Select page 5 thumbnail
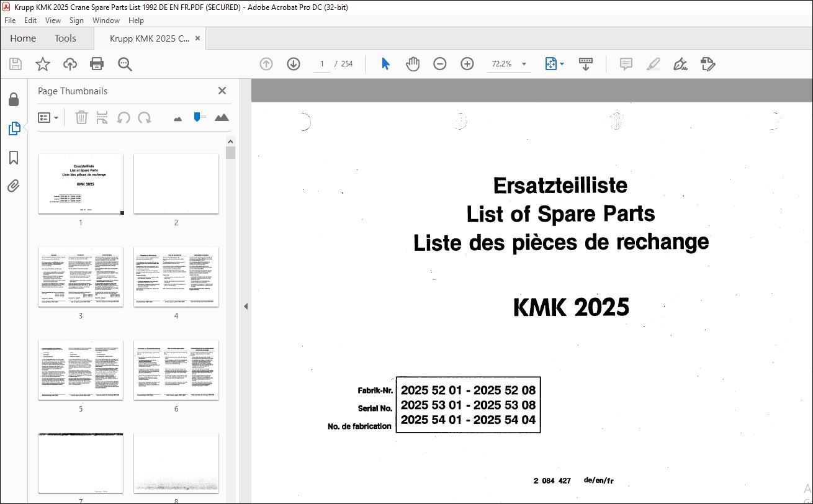 81,370
